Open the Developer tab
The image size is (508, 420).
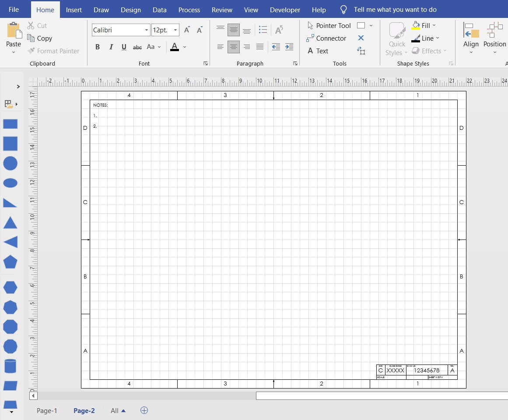[x=285, y=9]
